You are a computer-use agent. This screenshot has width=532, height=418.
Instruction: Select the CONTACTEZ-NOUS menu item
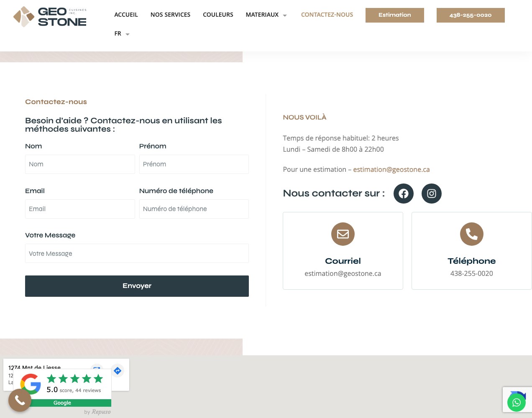(x=327, y=15)
